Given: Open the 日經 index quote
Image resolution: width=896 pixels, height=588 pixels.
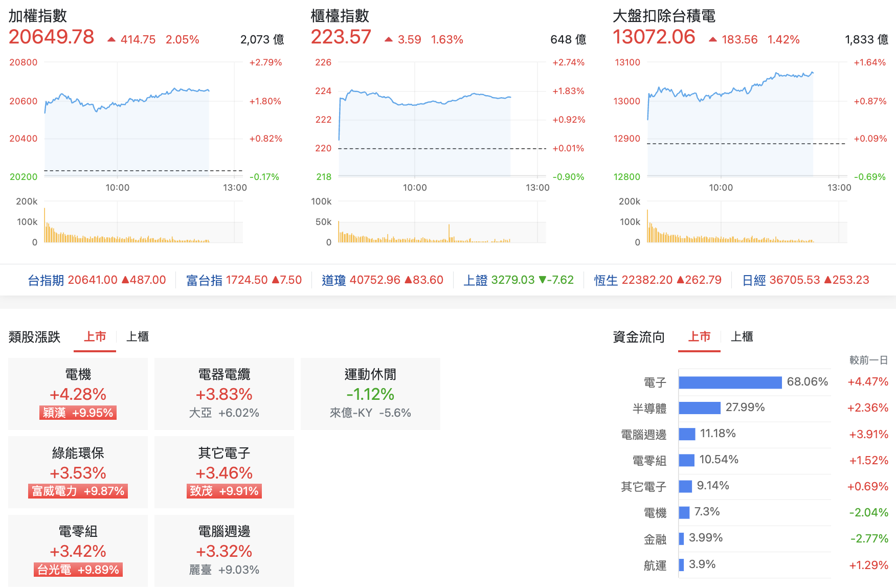Looking at the screenshot, I should (805, 280).
